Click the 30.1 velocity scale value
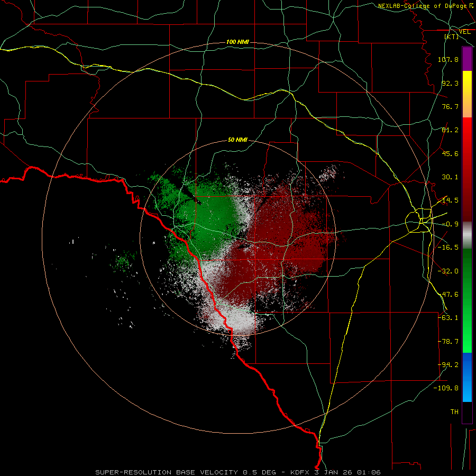 click(x=450, y=177)
